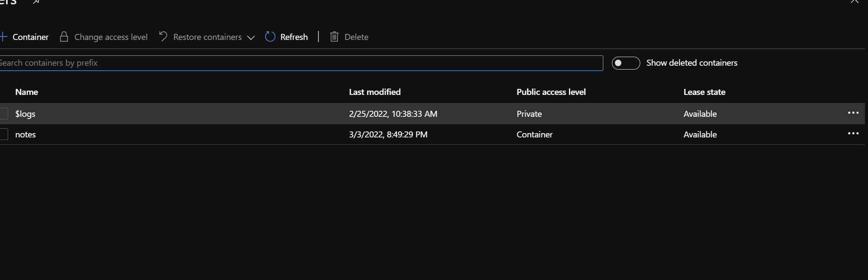Click the pin icon beside the title
The width and height of the screenshot is (868, 280).
(x=36, y=2)
